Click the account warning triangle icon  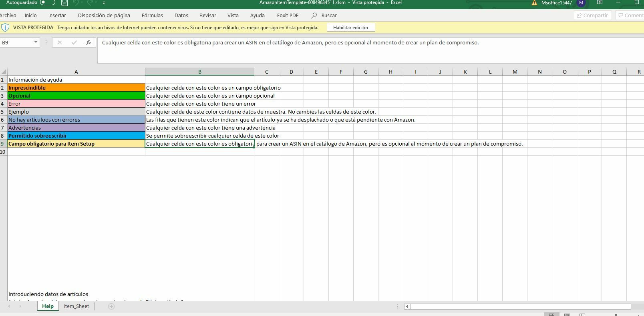tap(534, 3)
